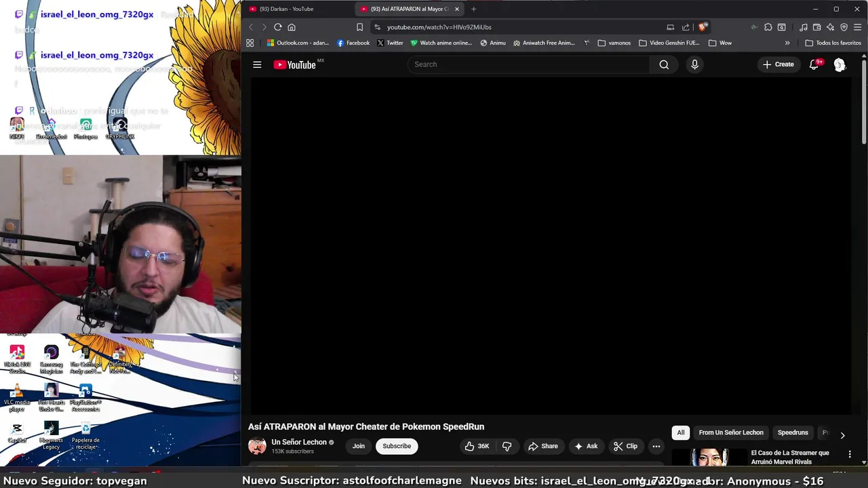Open the Brave VPN shield icon
Viewport: 868px width, 488px height.
pos(844,27)
